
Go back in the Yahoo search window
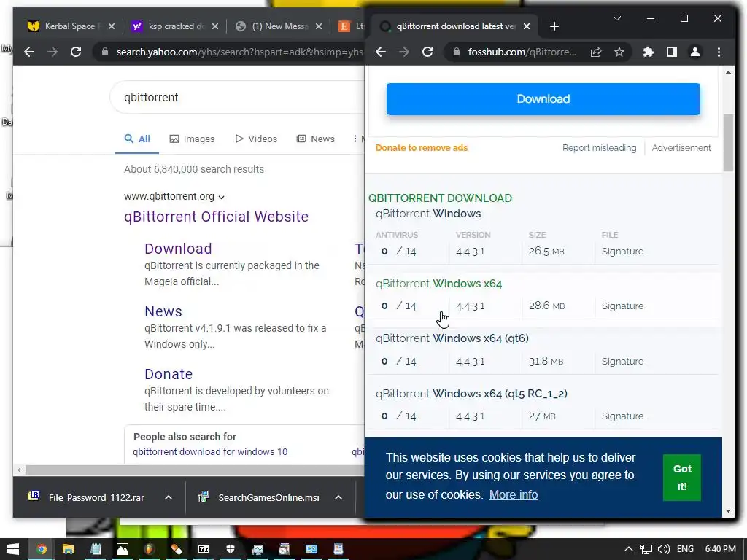tap(29, 52)
